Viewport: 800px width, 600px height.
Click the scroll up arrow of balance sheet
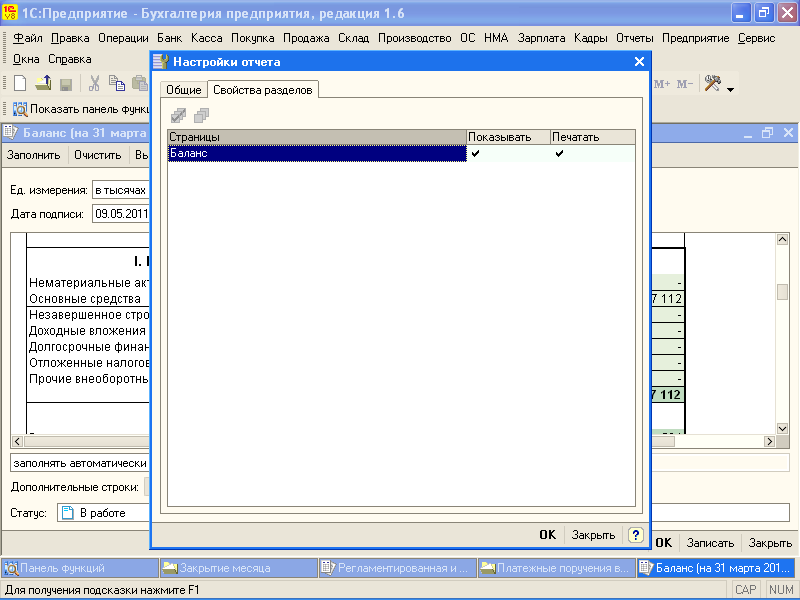(x=782, y=240)
